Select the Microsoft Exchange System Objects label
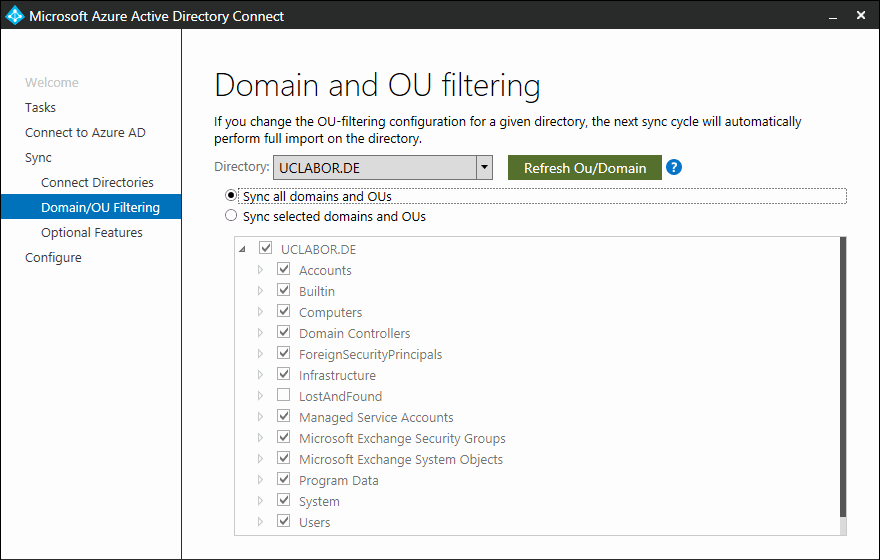Screen dimensions: 880x560 click(401, 460)
